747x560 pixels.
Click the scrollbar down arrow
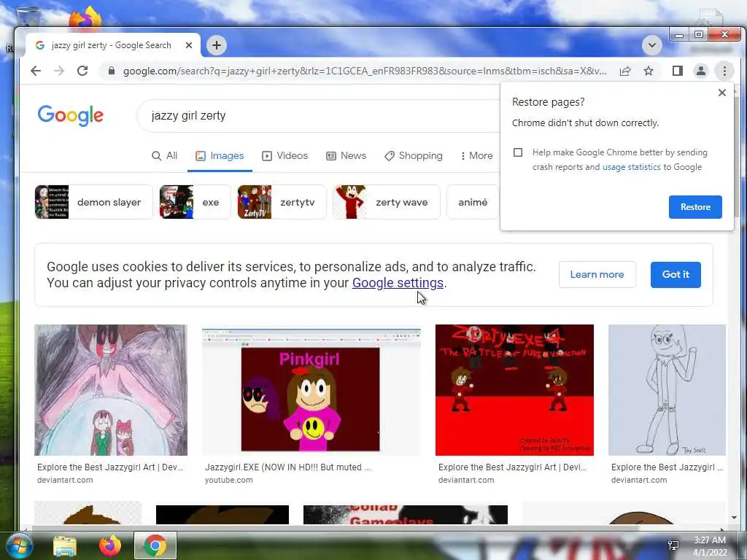click(734, 518)
